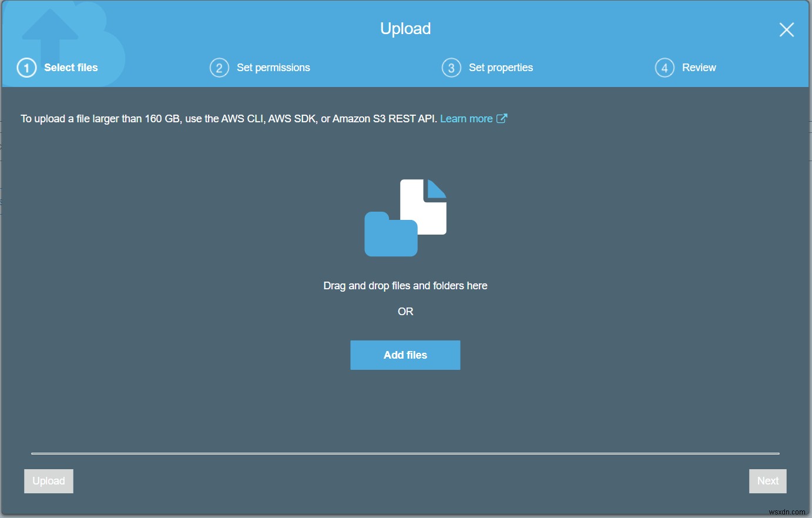Click the external link icon beside Learn more

point(502,118)
